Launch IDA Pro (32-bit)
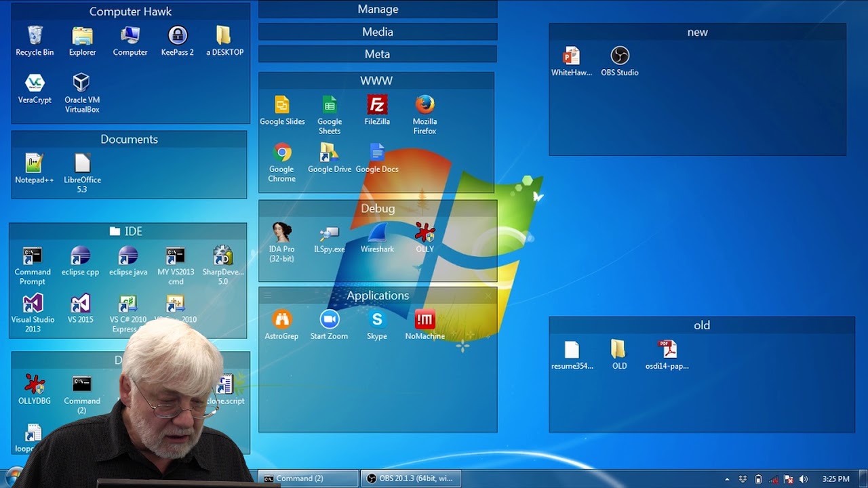Image resolution: width=868 pixels, height=488 pixels. click(281, 242)
